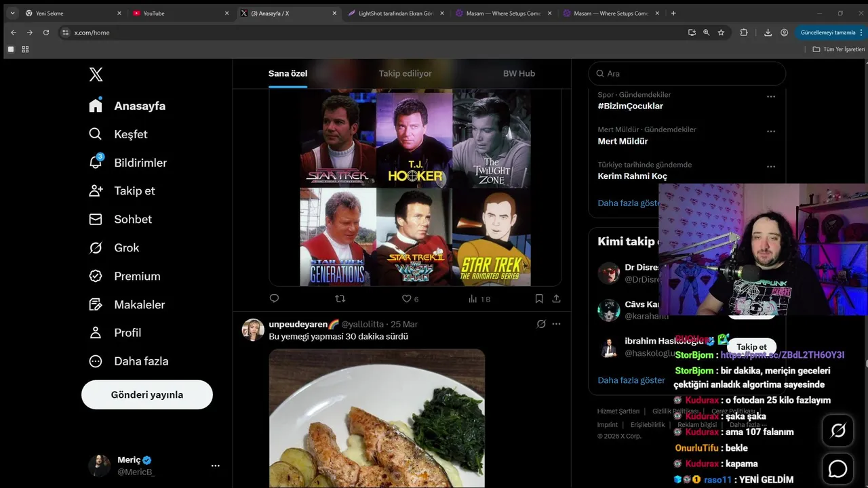Open Chrome tab search dropdown arrow
868x488 pixels.
click(x=12, y=13)
